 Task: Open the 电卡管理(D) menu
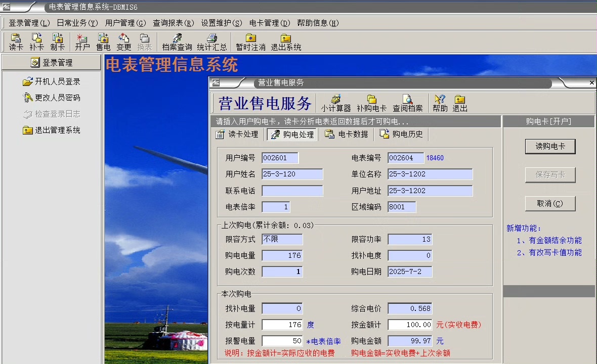270,23
